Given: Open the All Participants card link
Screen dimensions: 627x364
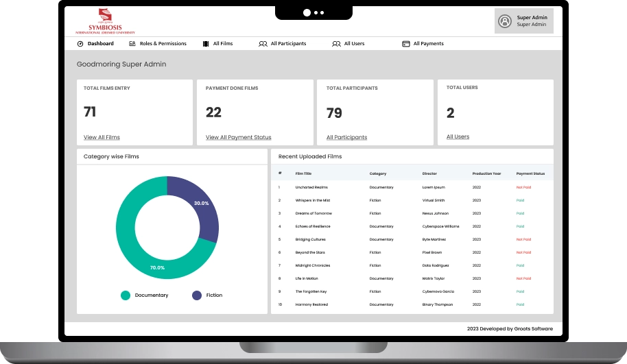Looking at the screenshot, I should [x=346, y=137].
